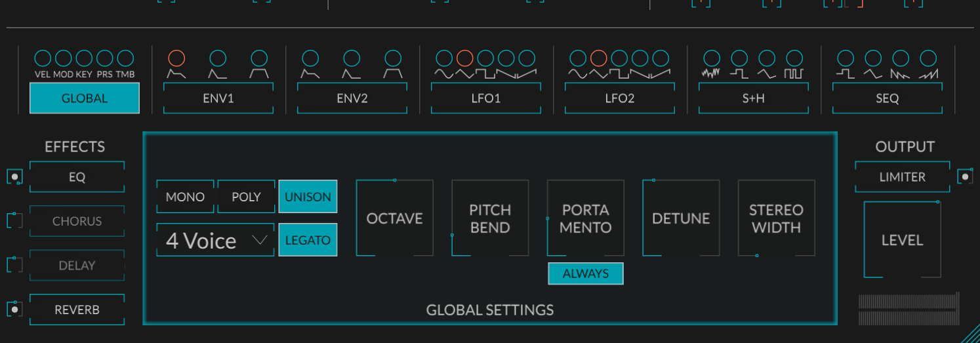
Task: Click the VEL modulation source circle
Action: pos(43,58)
